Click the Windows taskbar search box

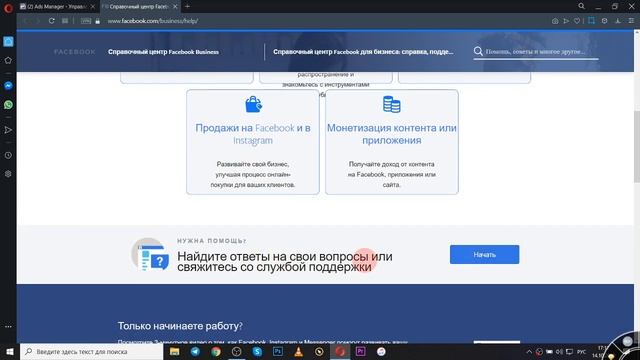91,351
